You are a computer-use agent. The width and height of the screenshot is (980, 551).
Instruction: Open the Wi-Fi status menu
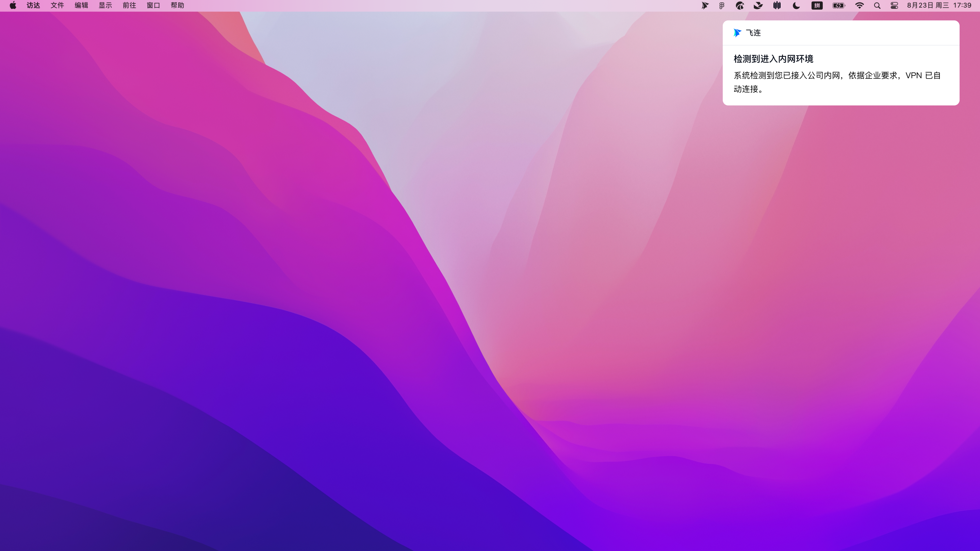[860, 5]
